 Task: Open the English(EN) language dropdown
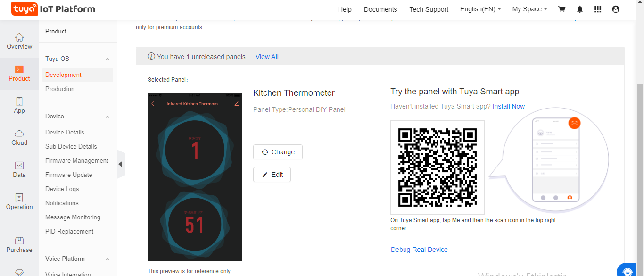tap(480, 9)
